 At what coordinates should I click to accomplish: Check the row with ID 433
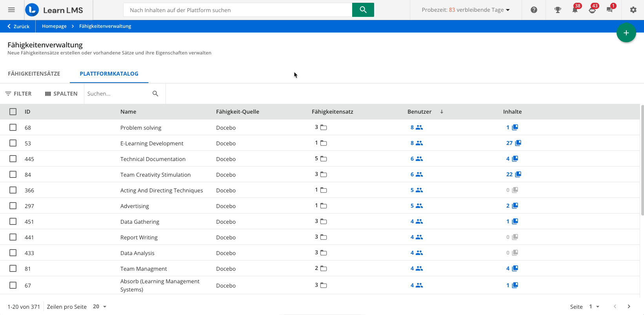click(13, 253)
